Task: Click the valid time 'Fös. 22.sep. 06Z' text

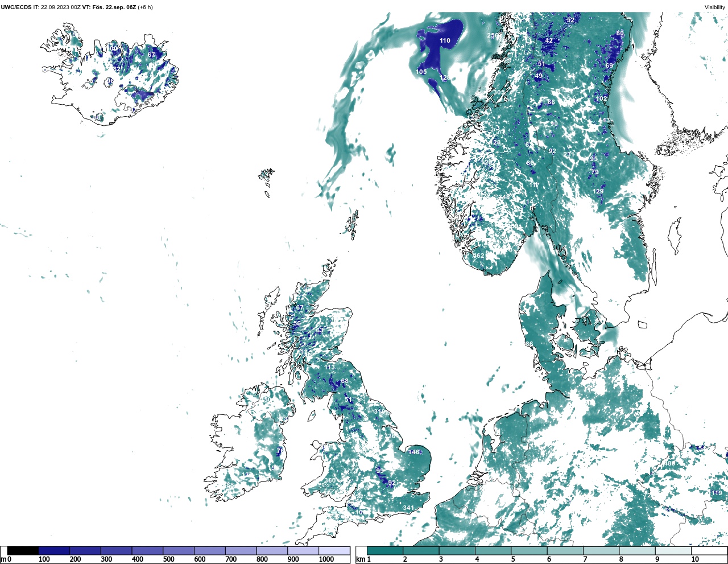Action: (x=114, y=7)
